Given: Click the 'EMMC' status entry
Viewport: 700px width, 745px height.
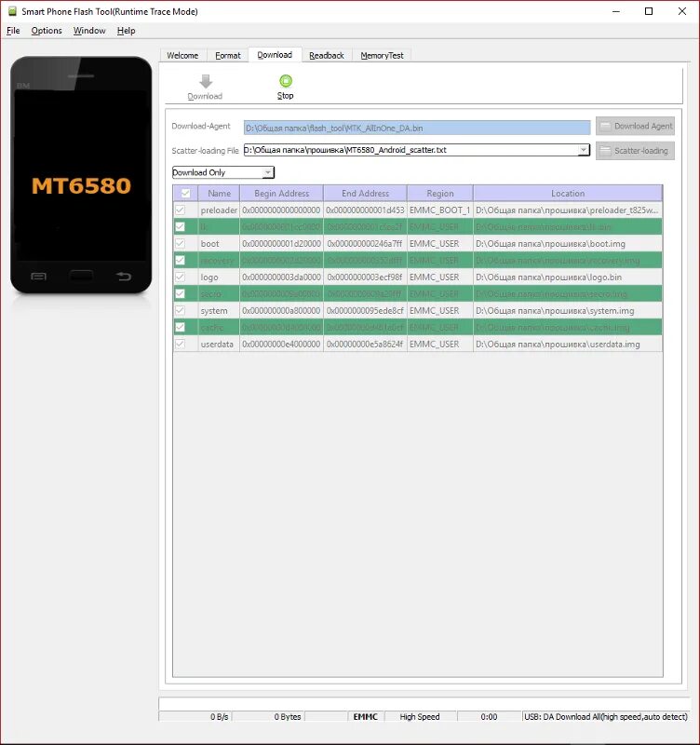Looking at the screenshot, I should coord(365,716).
